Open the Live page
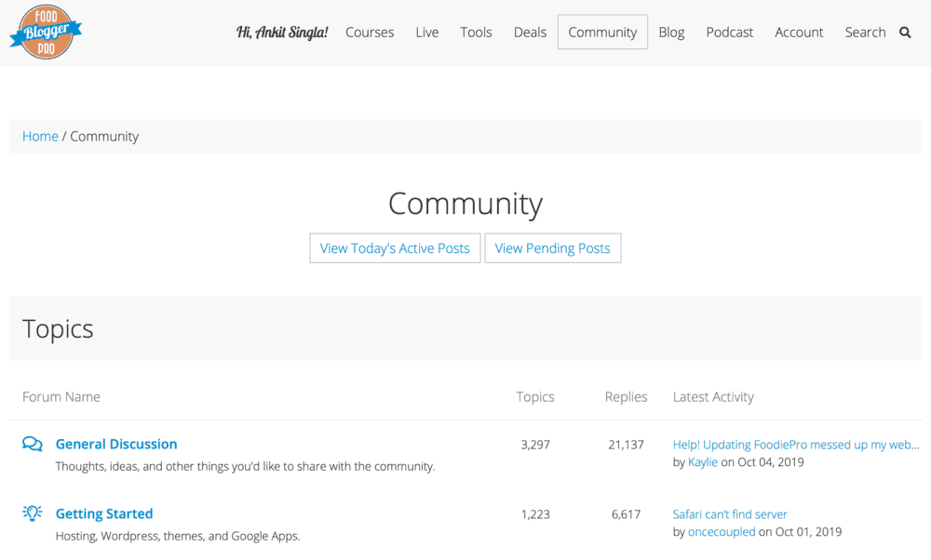Viewport: 931px width, 560px height. pyautogui.click(x=426, y=32)
